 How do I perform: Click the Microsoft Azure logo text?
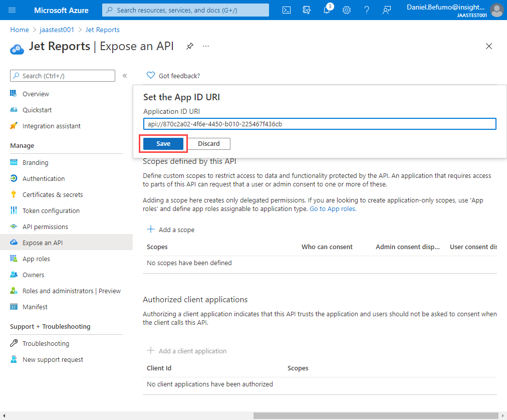click(x=62, y=11)
